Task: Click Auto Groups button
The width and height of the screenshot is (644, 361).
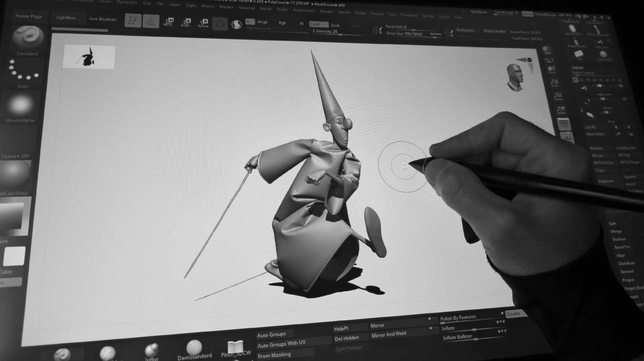Action: (x=274, y=334)
